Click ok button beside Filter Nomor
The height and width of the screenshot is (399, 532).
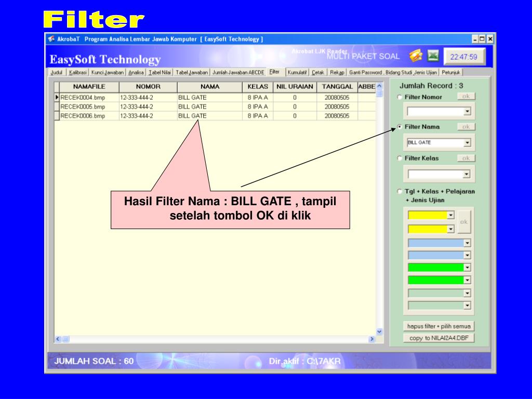(466, 96)
